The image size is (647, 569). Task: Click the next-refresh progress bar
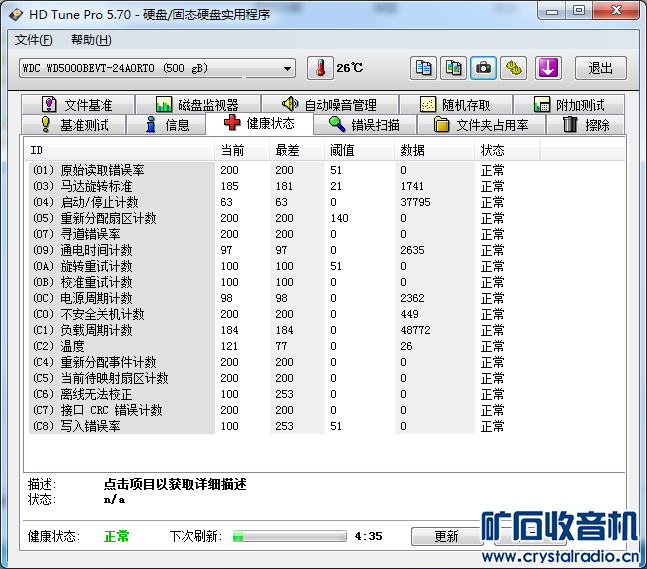290,536
